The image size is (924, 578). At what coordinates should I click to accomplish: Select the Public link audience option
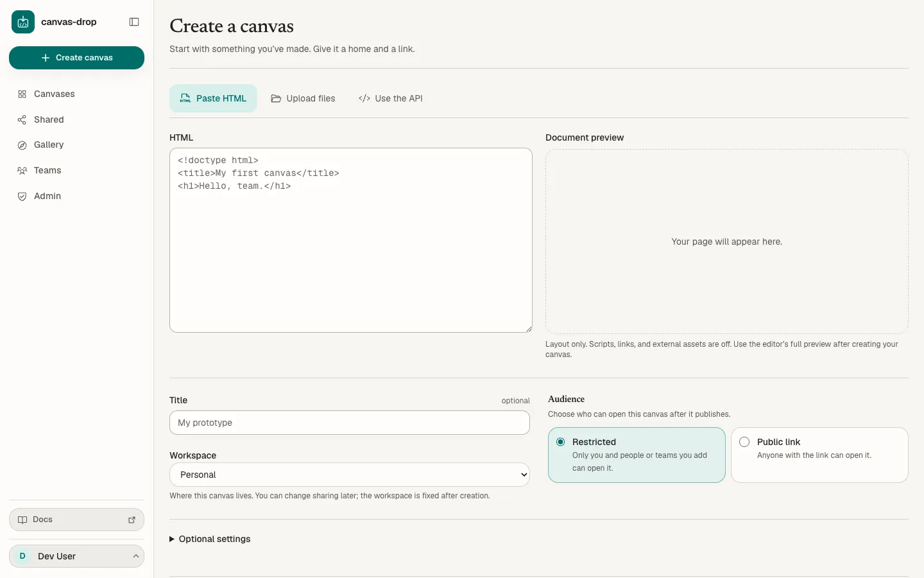(819, 455)
